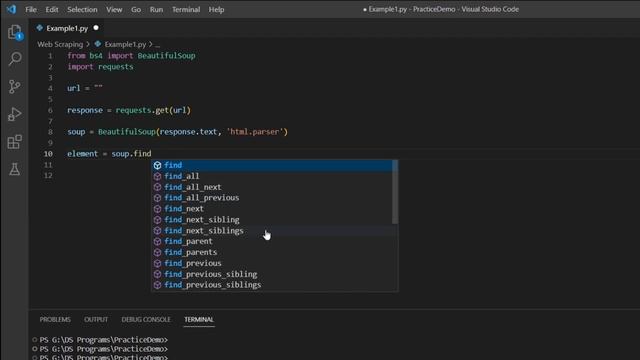Click the autocomplete list scrollbar thumb
The height and width of the screenshot is (360, 640).
[x=395, y=192]
